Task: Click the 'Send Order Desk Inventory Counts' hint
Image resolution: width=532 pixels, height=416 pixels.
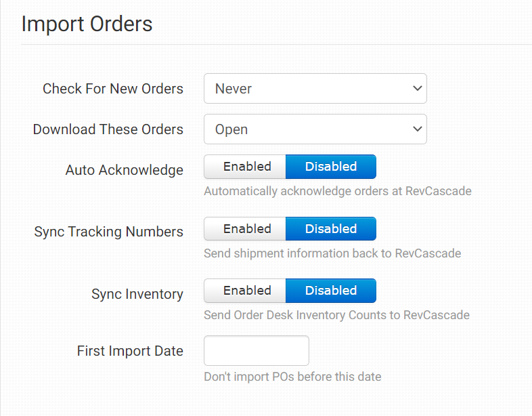Action: click(336, 315)
